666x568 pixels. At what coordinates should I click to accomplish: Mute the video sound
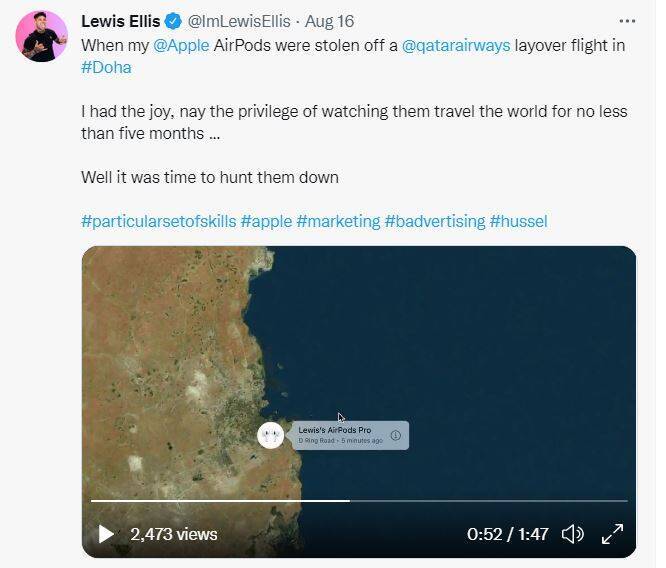[x=573, y=534]
